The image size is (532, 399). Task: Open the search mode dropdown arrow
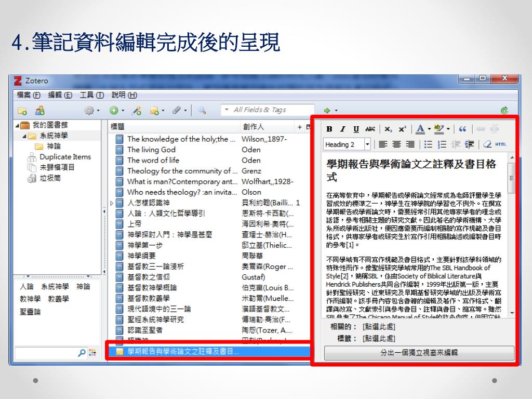(227, 110)
